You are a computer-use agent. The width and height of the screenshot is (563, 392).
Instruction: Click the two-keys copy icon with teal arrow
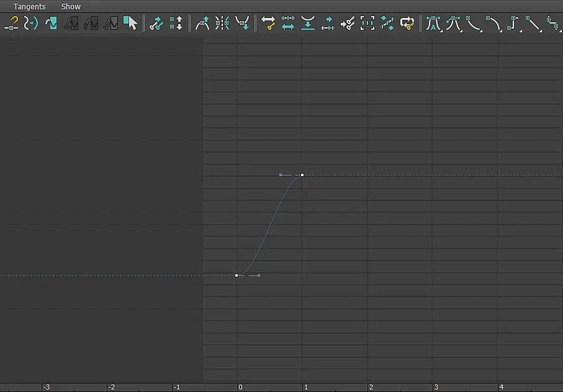click(156, 24)
